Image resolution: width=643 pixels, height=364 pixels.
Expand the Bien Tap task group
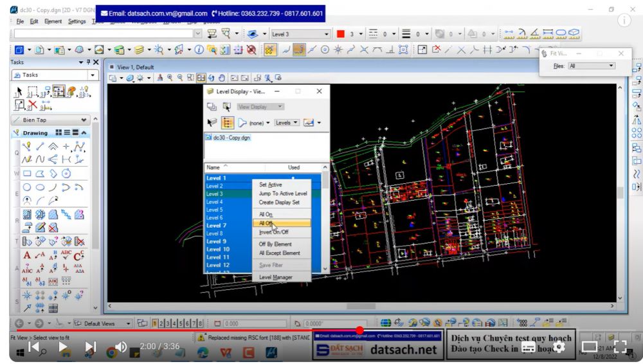tap(84, 120)
